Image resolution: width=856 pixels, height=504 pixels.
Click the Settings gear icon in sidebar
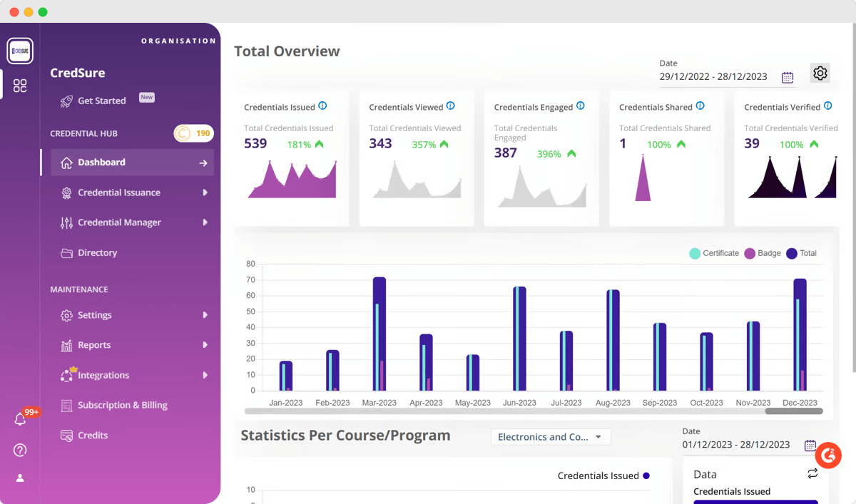click(66, 315)
